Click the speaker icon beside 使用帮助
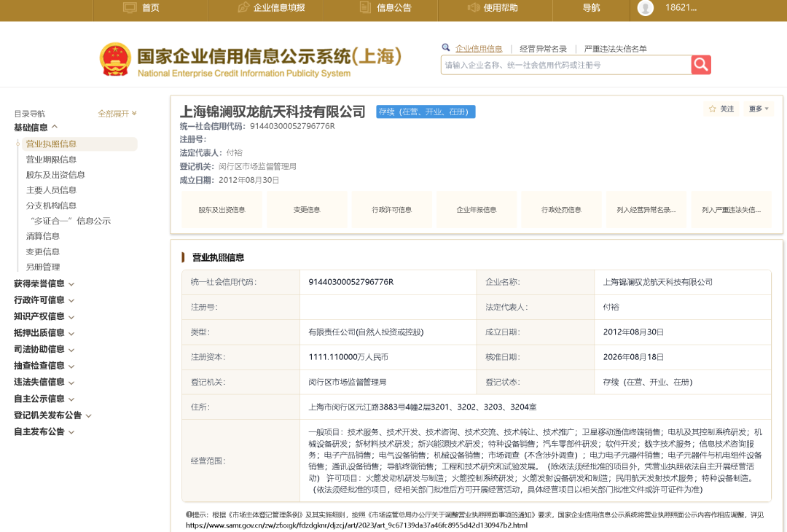Image resolution: width=787 pixels, height=532 pixels. tap(474, 7)
